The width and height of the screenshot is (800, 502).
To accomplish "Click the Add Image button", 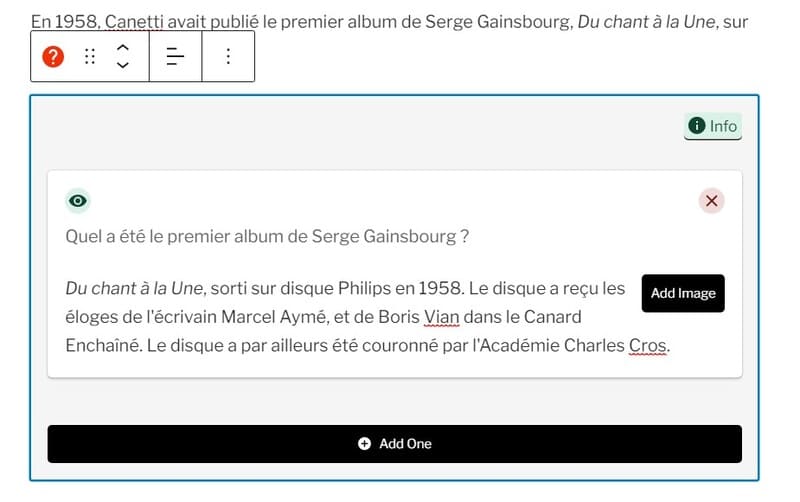I will tap(683, 293).
